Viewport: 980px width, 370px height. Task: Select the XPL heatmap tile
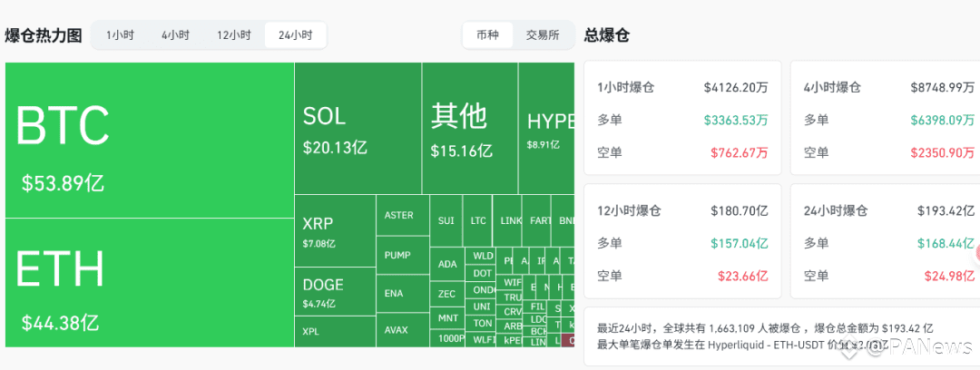(x=335, y=332)
